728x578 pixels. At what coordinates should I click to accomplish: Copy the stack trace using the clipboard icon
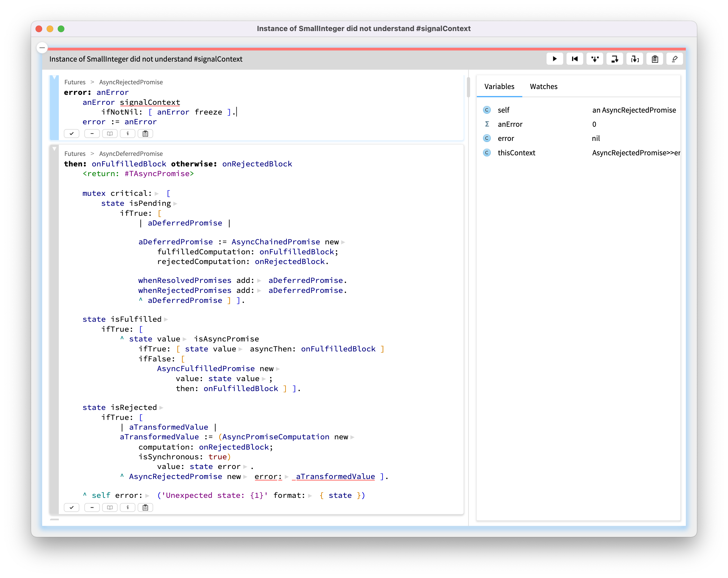coord(654,59)
